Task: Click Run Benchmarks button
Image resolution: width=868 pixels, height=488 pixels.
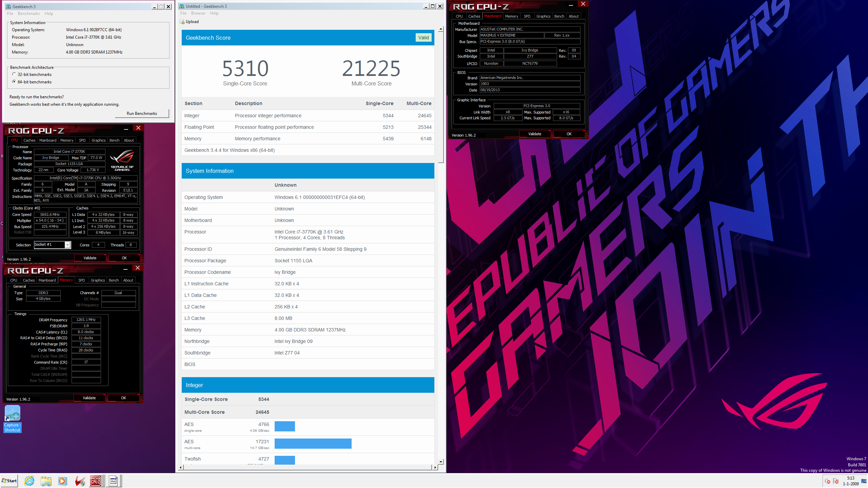Action: 142,114
